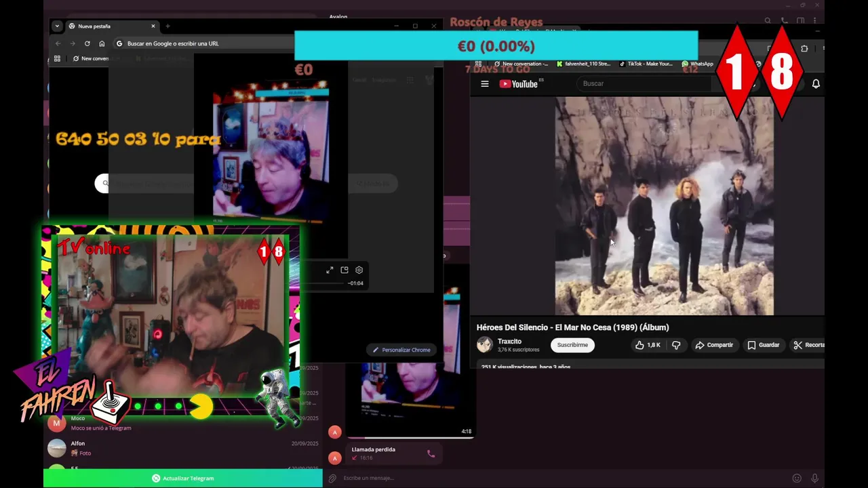Viewport: 868px width, 488px height.
Task: Open the Alfon chat row
Action: pos(183,448)
